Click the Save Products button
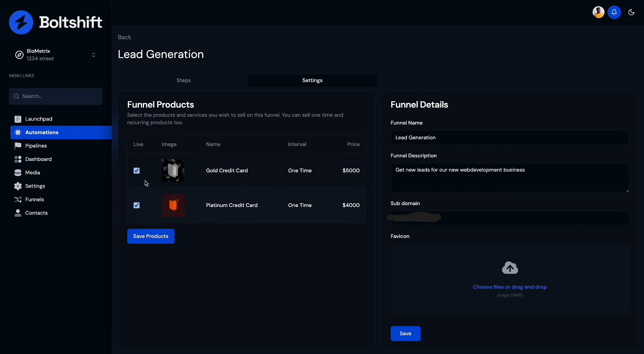 coord(151,236)
